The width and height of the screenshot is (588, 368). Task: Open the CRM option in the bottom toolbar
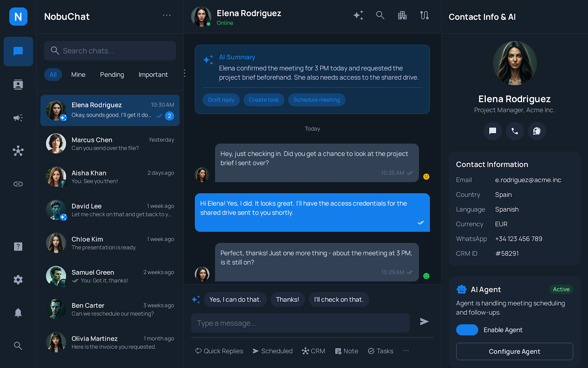point(313,351)
